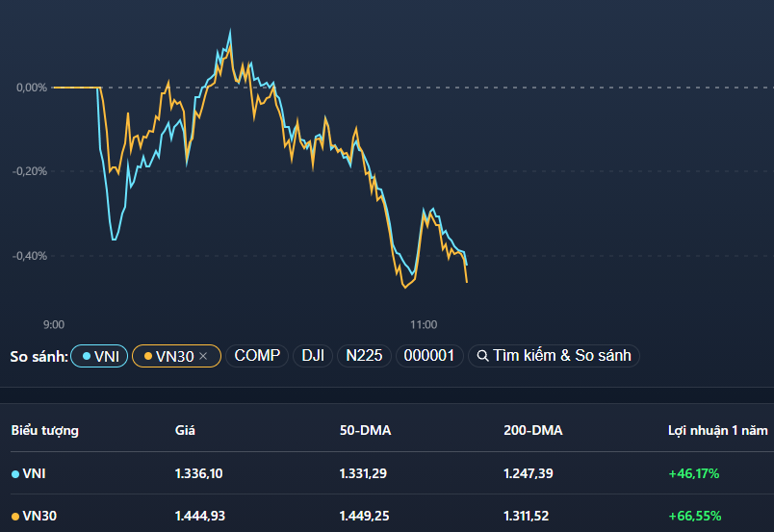The width and height of the screenshot is (774, 532).
Task: Add COMP index to the comparison
Action: click(x=257, y=356)
